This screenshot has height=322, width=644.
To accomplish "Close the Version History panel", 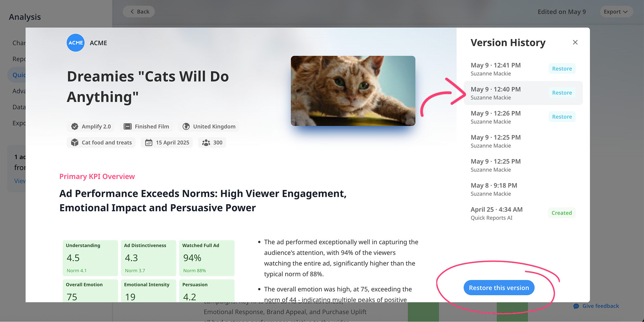I will [x=575, y=42].
